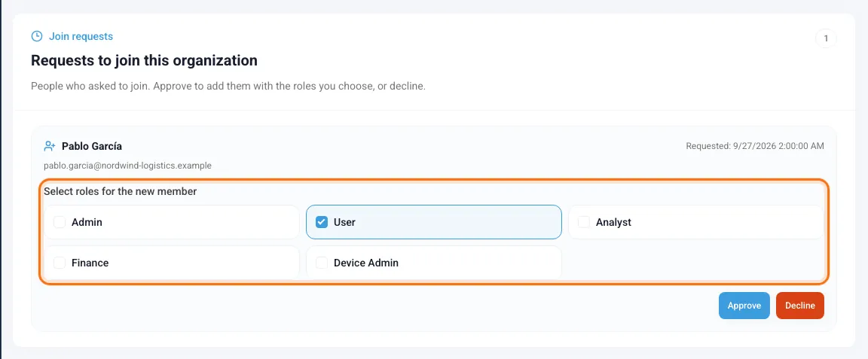Select the Device Admin role checkbox
This screenshot has height=359, width=868.
click(x=322, y=263)
